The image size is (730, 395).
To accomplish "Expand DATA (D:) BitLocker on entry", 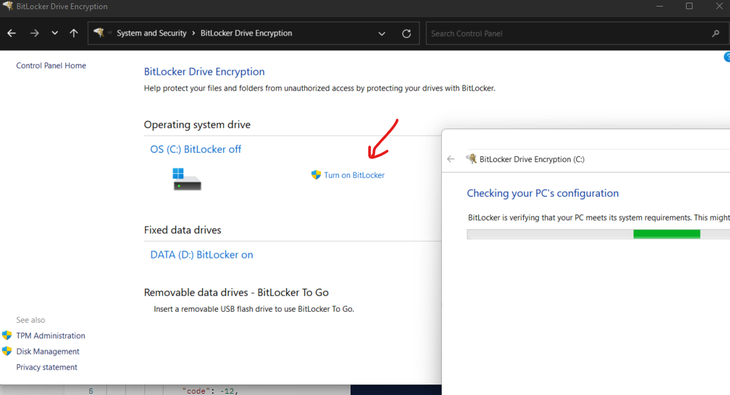I will point(202,255).
